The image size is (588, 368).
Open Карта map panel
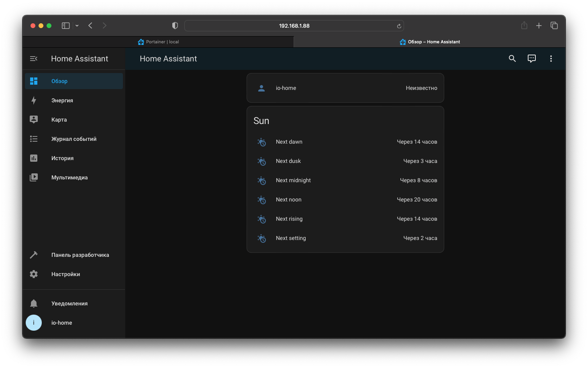tap(59, 120)
